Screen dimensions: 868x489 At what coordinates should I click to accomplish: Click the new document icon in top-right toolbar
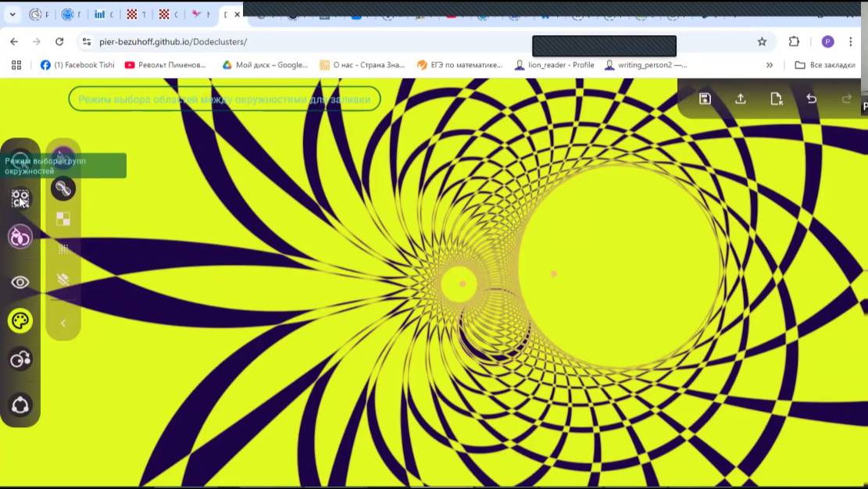(x=776, y=98)
